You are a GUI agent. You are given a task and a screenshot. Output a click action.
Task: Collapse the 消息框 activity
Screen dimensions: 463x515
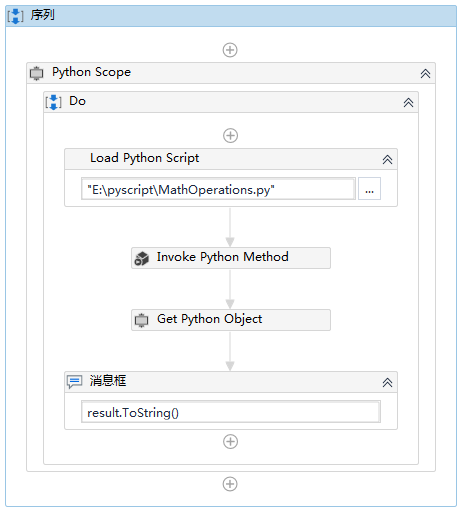click(387, 383)
